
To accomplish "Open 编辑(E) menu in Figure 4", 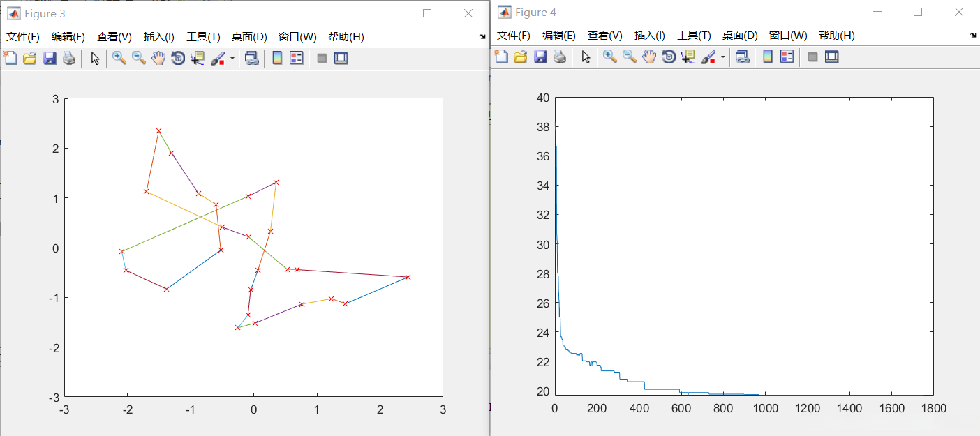I will point(559,36).
